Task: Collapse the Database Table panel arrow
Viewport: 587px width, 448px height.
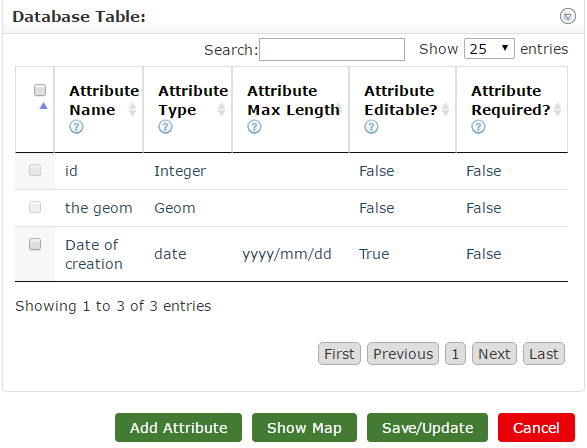Action: 568,16
